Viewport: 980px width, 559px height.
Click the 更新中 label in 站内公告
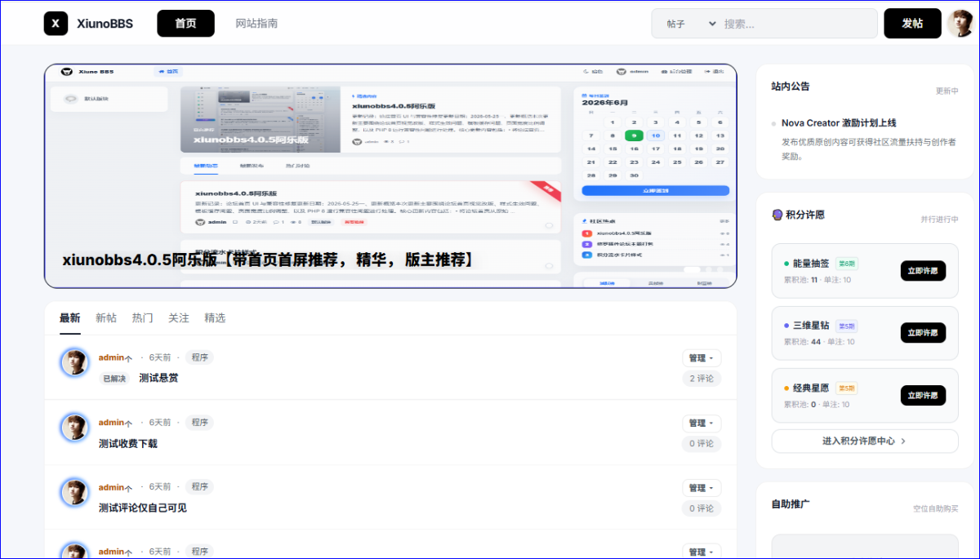pyautogui.click(x=947, y=91)
